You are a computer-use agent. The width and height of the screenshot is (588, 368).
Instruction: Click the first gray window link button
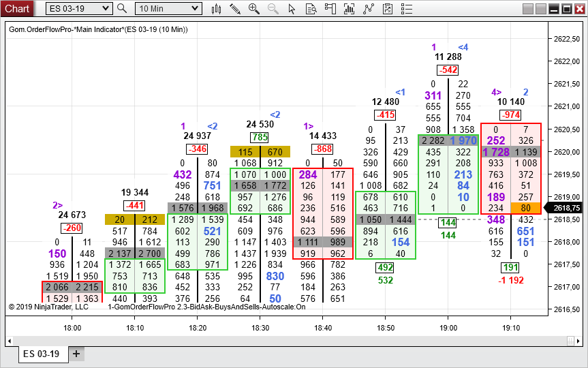tap(528, 9)
